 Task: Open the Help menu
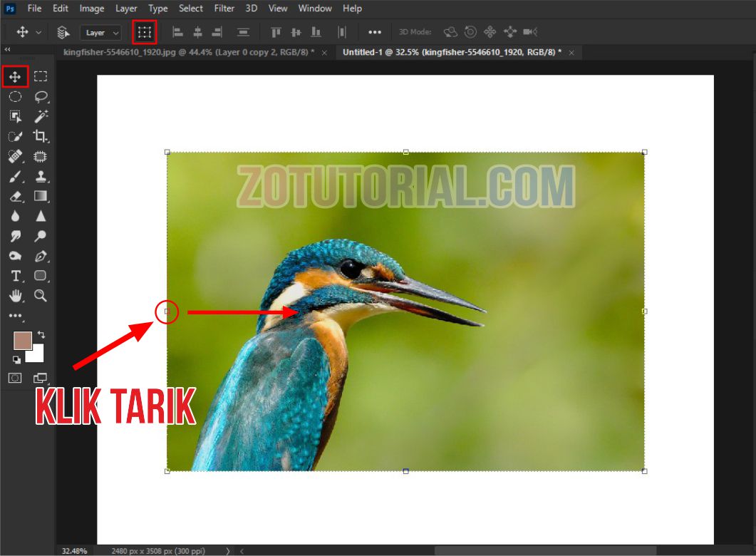pos(353,9)
